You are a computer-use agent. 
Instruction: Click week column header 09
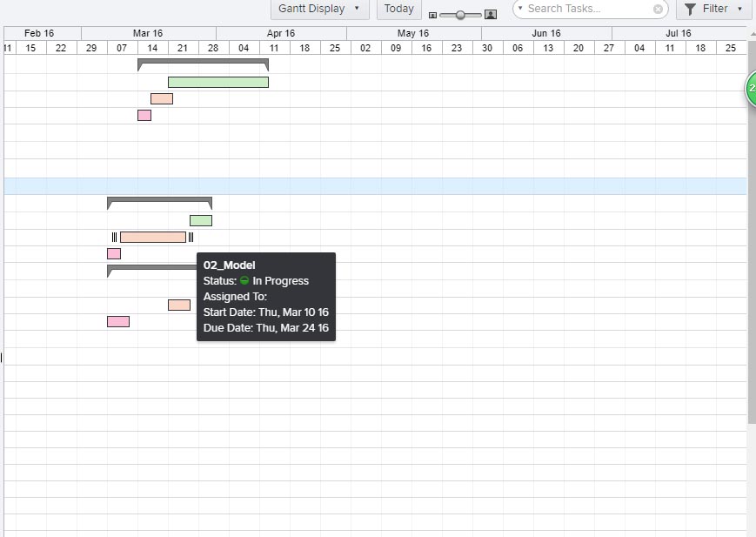[396, 48]
